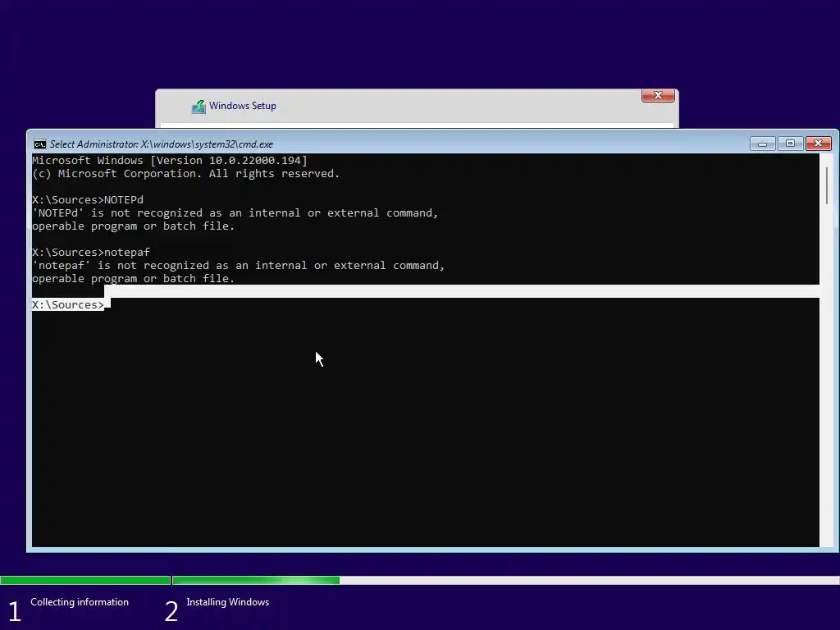Click the command prompt title bar text
Viewport: 840px width, 630px height.
[162, 144]
